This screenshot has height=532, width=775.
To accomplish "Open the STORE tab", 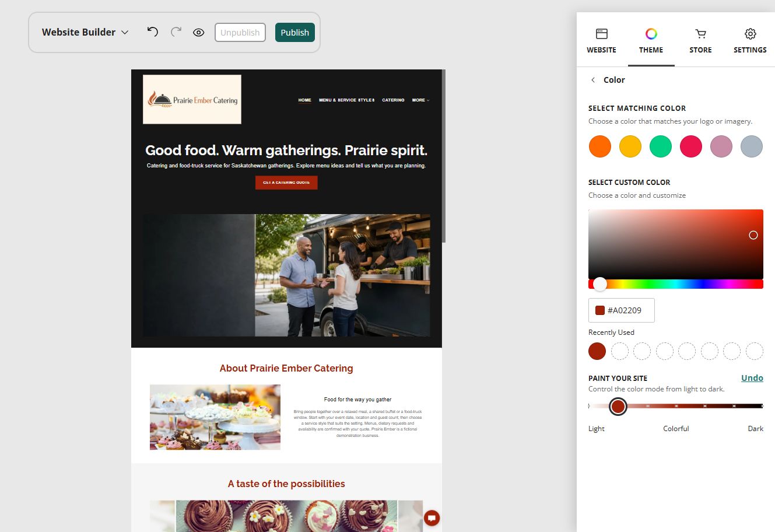I will click(700, 41).
